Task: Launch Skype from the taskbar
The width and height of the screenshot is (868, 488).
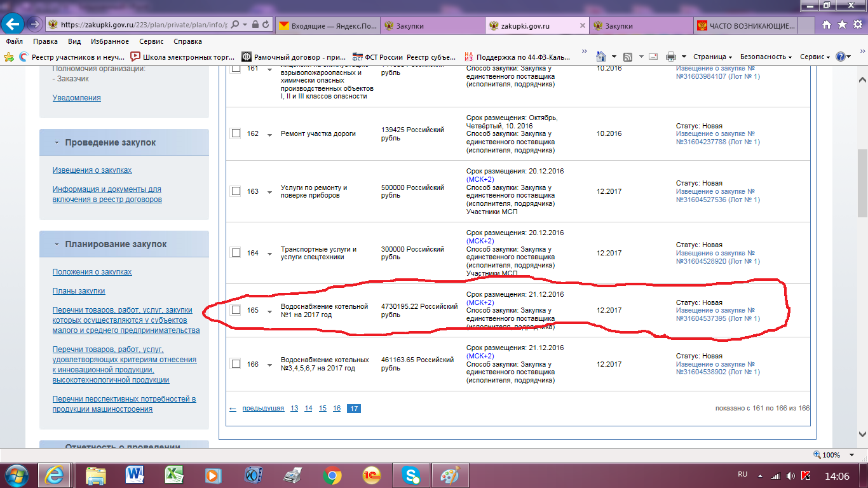Action: coord(410,475)
